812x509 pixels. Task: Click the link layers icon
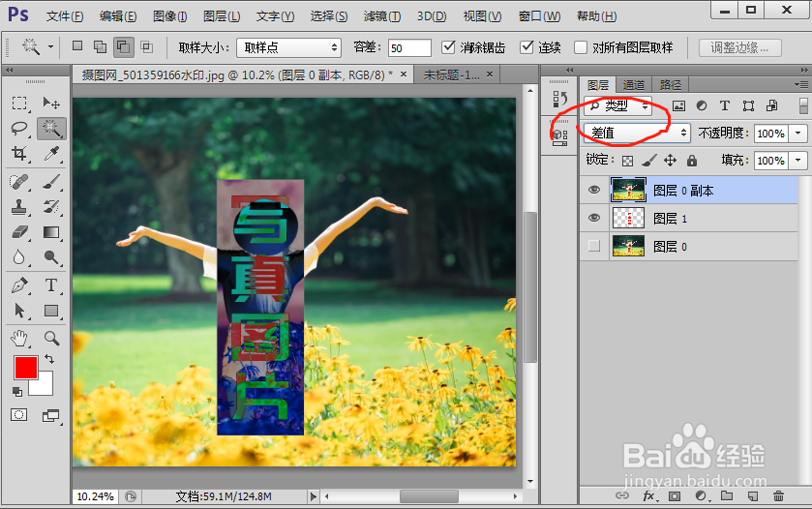click(622, 495)
